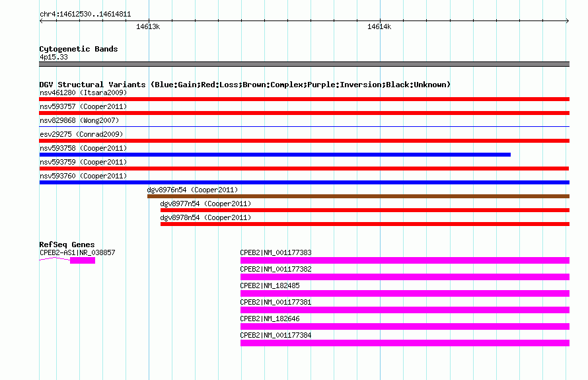Open the esv29275 (Conrad2009) label
Viewport: 588px width, 380px height.
(81, 134)
